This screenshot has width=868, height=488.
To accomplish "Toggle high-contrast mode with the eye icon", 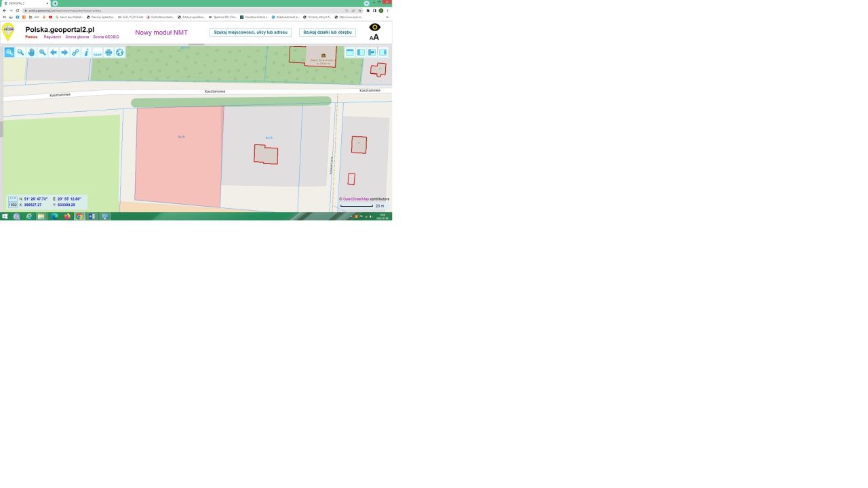I will pos(374,27).
